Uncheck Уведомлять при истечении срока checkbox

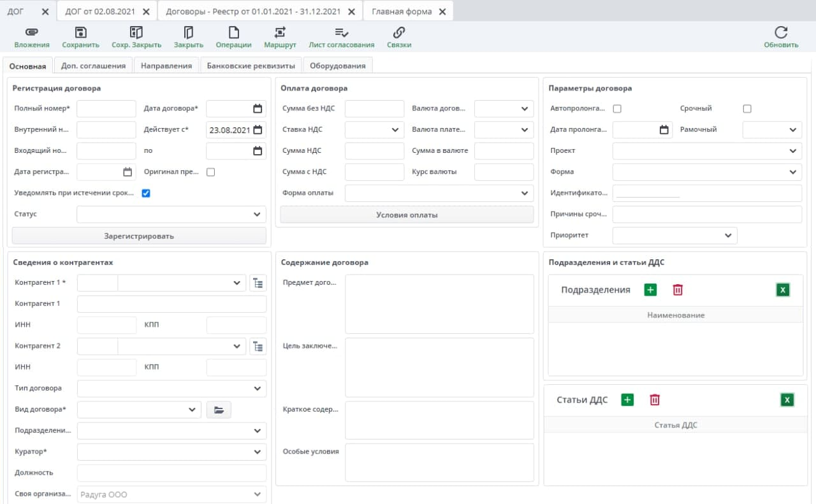[146, 193]
